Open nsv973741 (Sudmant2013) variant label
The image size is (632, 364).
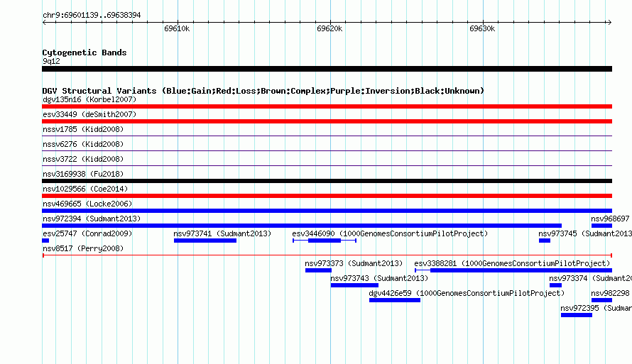[222, 233]
